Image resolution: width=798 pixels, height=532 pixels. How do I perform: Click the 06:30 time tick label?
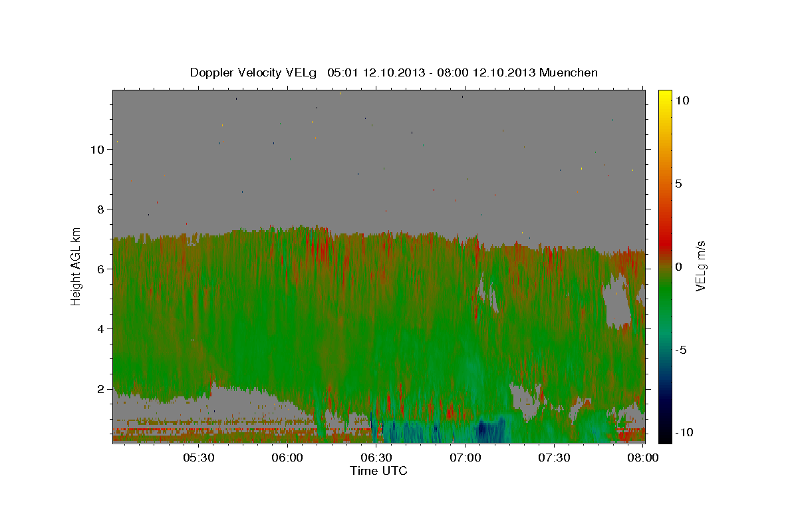[376, 458]
